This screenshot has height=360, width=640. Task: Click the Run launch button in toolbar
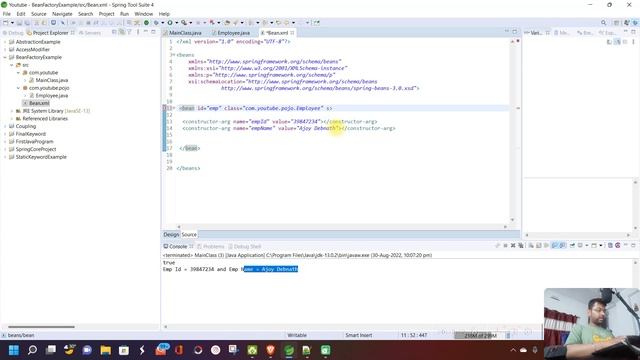(170, 23)
